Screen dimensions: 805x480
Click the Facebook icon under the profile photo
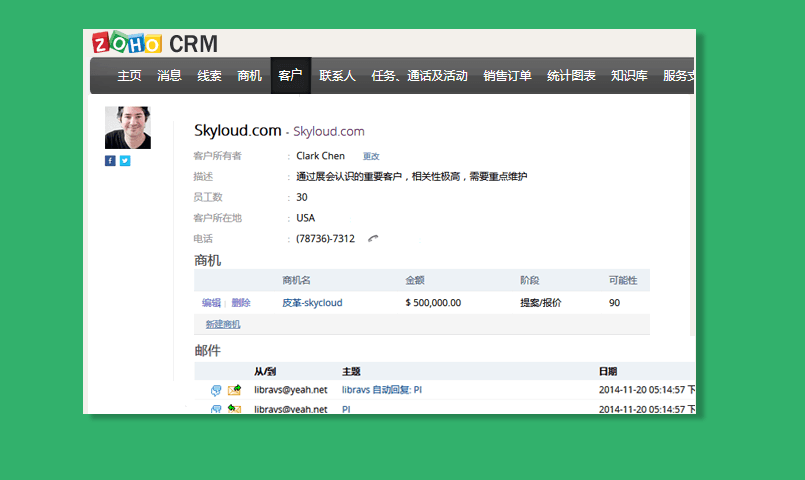tap(110, 161)
